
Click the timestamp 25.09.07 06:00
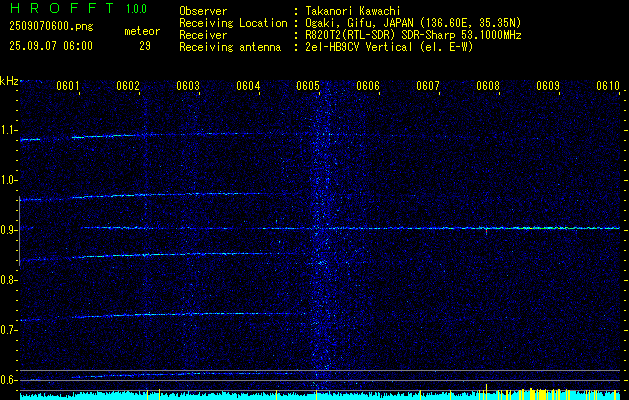click(51, 46)
